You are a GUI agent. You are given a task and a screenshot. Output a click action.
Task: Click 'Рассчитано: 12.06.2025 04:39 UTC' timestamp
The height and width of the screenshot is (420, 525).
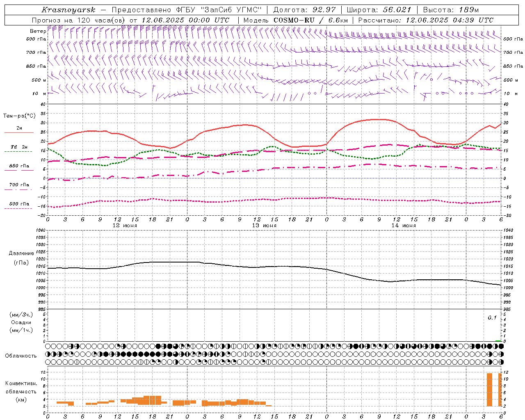coord(426,20)
